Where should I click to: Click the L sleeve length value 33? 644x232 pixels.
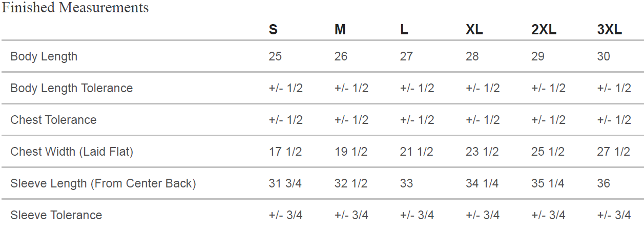point(406,183)
